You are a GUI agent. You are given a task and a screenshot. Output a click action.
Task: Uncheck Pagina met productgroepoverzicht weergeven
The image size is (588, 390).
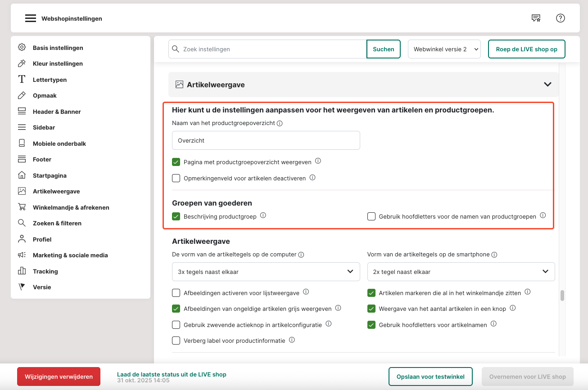pos(176,162)
